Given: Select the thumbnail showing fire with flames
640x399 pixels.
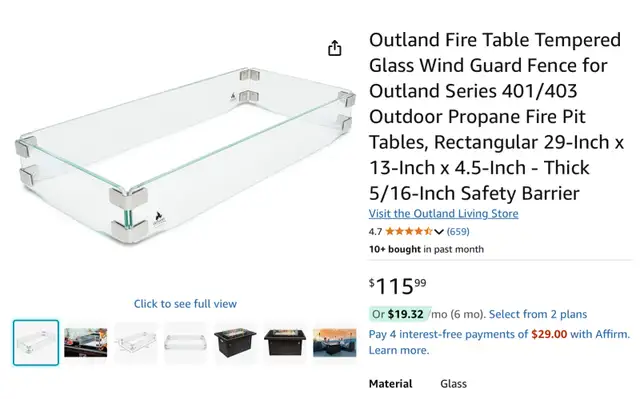Looking at the screenshot, I should [x=86, y=342].
